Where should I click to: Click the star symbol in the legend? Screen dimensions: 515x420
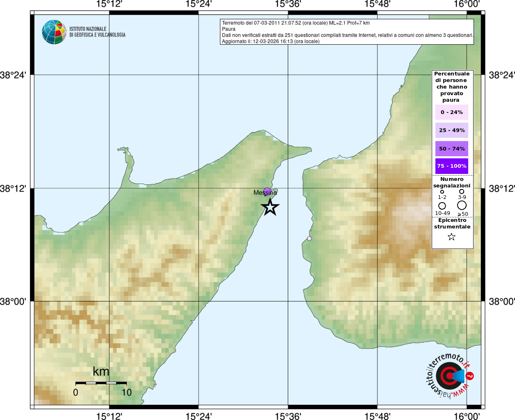point(451,237)
